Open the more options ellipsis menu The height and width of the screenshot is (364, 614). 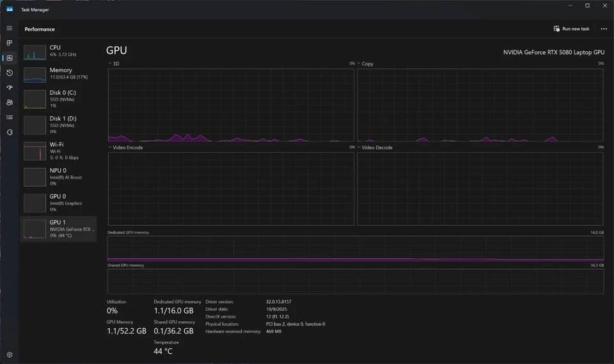pyautogui.click(x=604, y=29)
